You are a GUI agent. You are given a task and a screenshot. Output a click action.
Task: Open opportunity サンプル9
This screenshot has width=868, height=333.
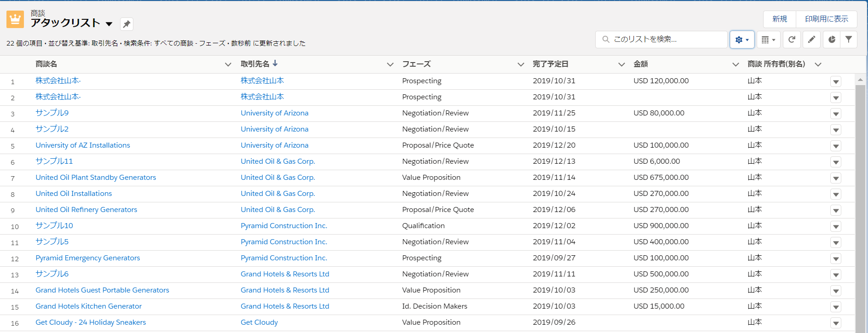(52, 113)
